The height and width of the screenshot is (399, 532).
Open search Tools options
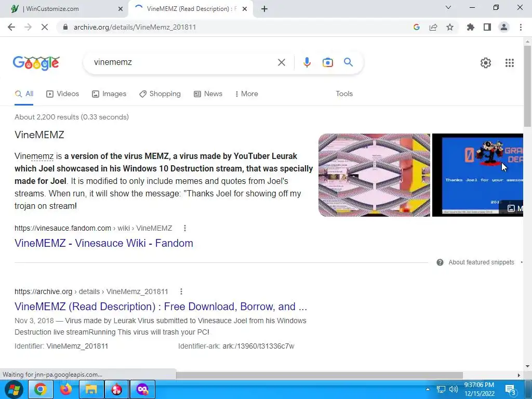pos(344,94)
